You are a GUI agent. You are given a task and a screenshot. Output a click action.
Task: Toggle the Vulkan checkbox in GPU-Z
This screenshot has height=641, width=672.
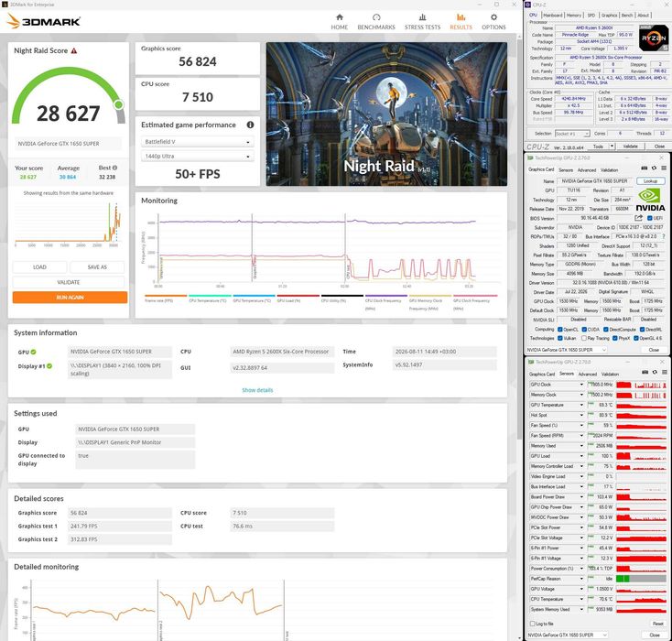pos(560,338)
